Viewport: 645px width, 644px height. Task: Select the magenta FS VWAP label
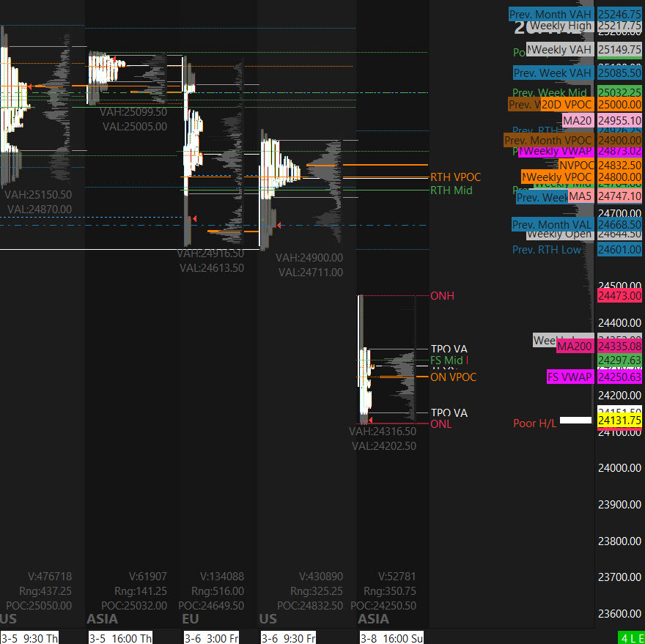click(570, 377)
